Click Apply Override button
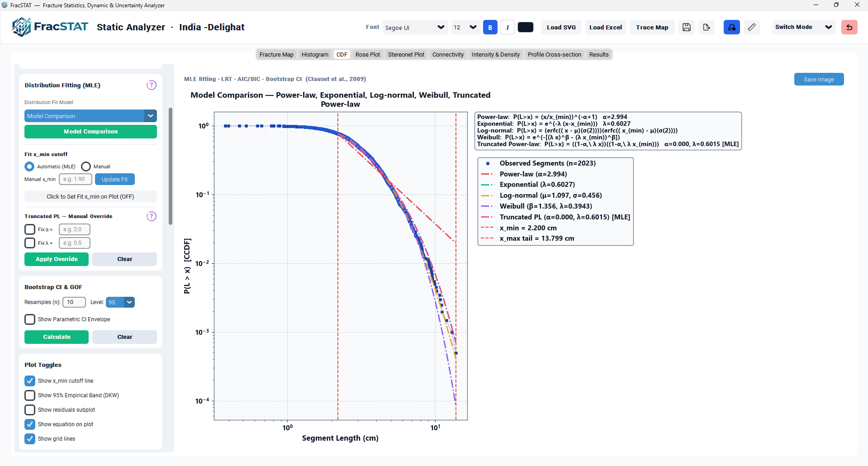This screenshot has height=466, width=868. click(x=57, y=259)
